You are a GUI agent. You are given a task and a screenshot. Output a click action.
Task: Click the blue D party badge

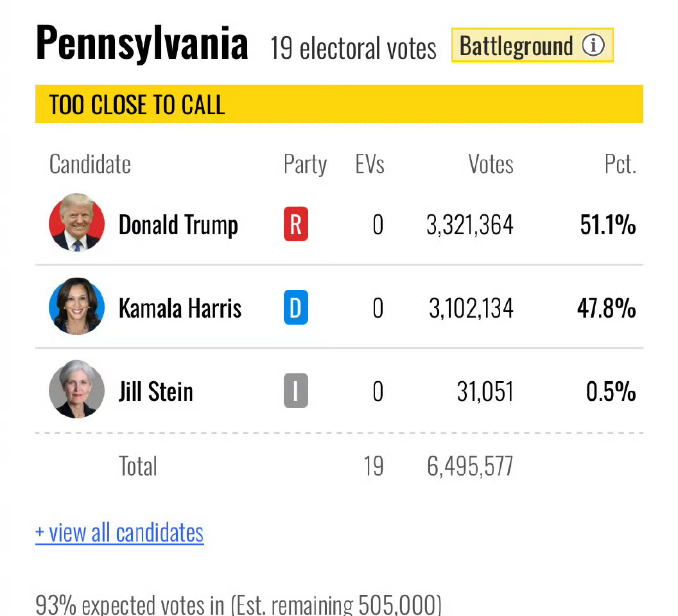click(296, 307)
